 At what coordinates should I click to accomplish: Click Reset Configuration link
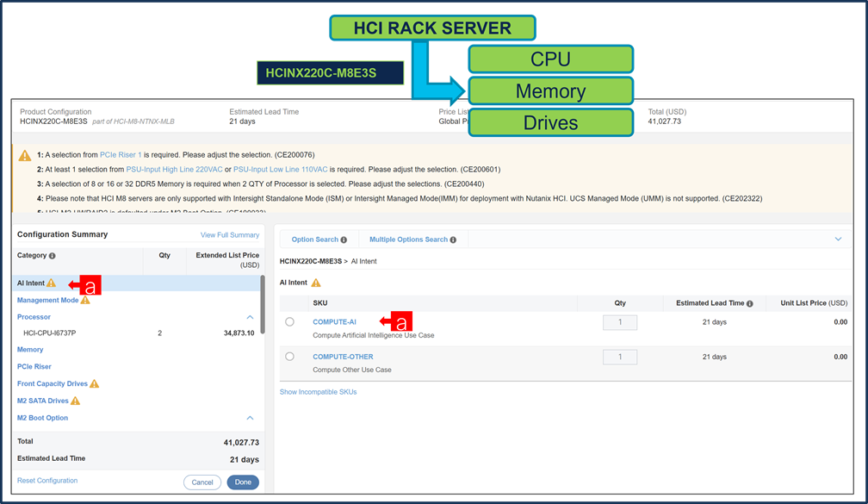[x=47, y=481]
